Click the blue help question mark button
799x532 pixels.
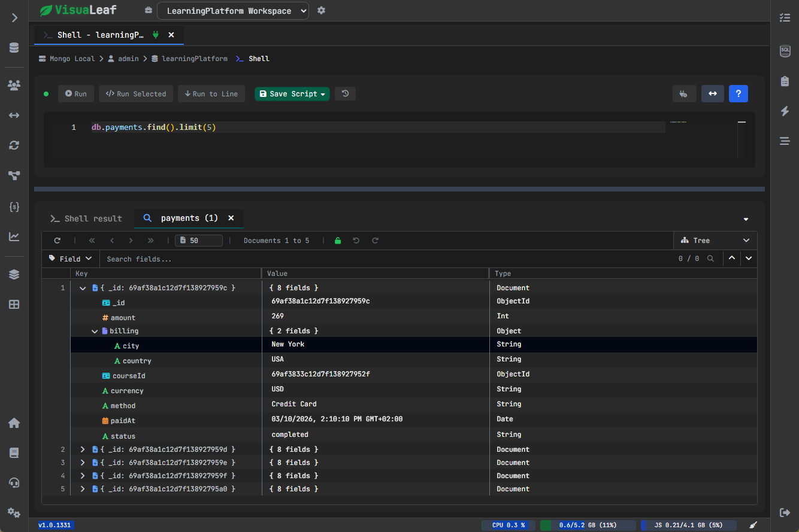point(739,93)
